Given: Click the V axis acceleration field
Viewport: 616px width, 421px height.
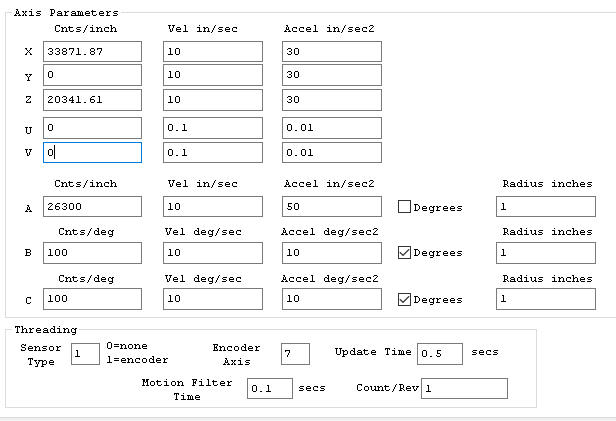Looking at the screenshot, I should (331, 153).
